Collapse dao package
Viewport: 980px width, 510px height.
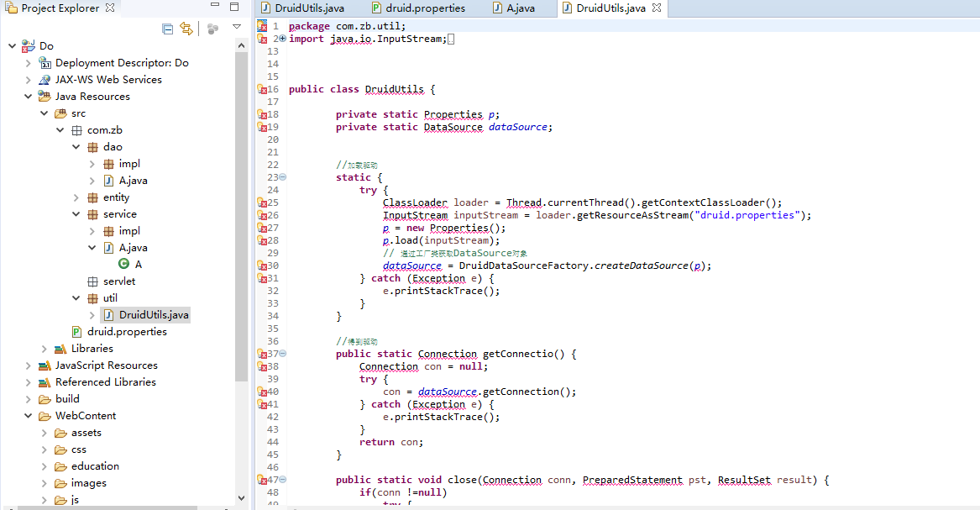pyautogui.click(x=76, y=147)
